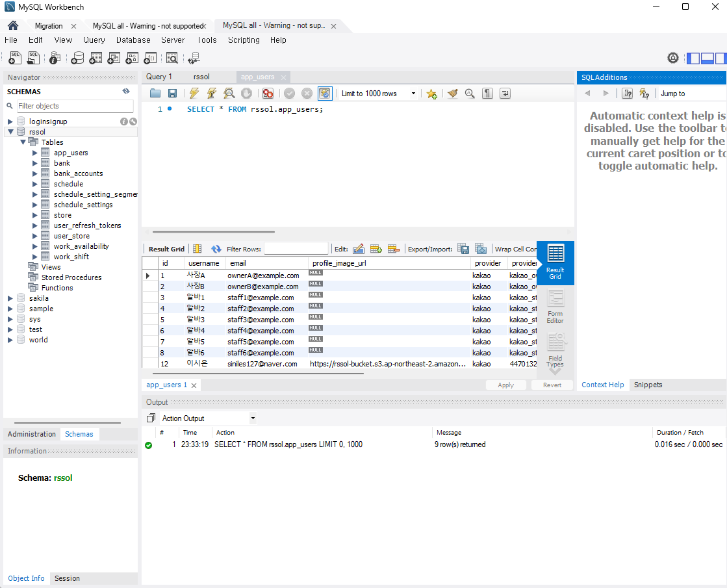The image size is (727, 588).
Task: Open find panel magnifier icon
Action: click(x=470, y=94)
